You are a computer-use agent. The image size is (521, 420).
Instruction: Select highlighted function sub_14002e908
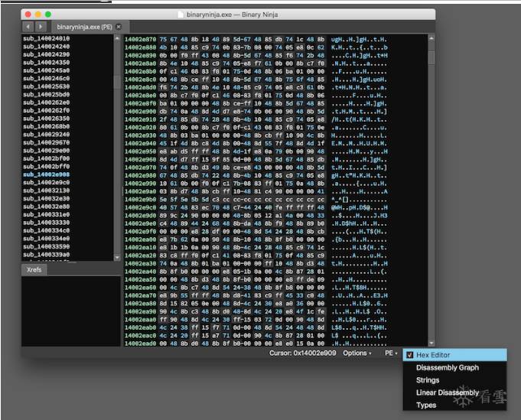point(46,174)
